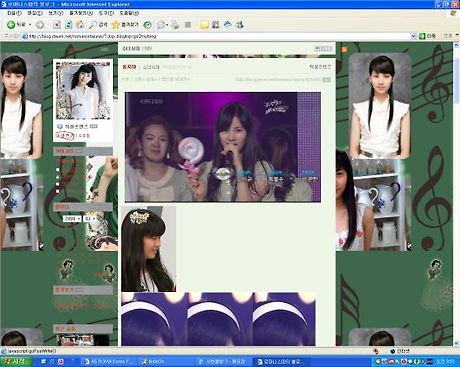Click the blog profile picture thumbnail
This screenshot has width=460, height=367.
tap(83, 91)
